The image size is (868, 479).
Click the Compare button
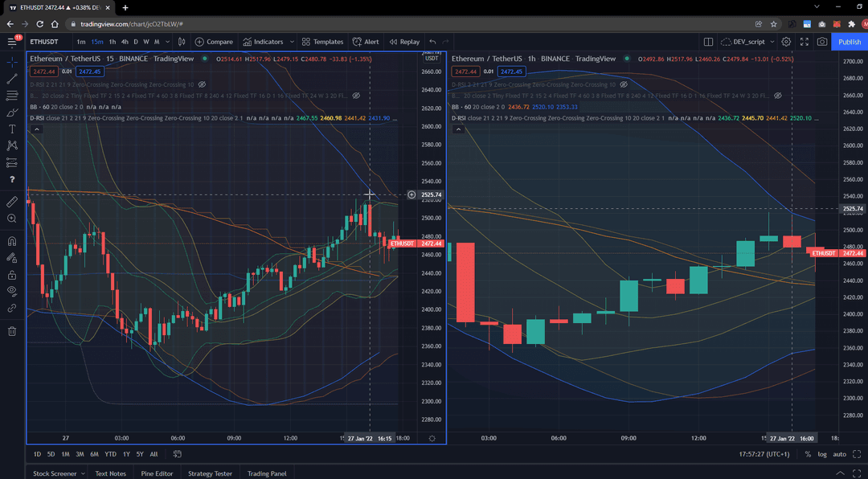click(x=214, y=42)
